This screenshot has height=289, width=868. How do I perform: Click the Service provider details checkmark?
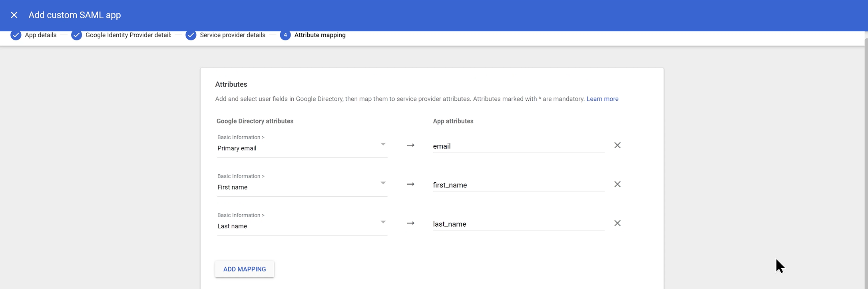pos(191,35)
